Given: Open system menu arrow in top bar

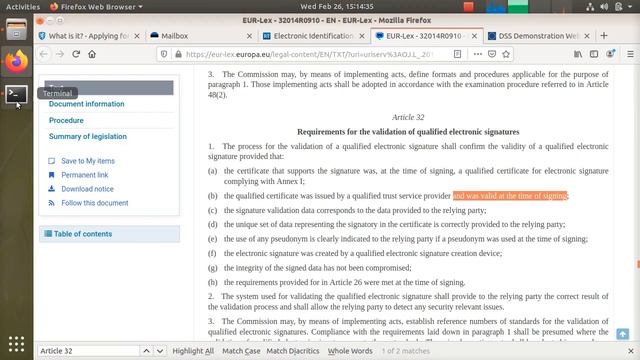Looking at the screenshot, I should pos(631,7).
